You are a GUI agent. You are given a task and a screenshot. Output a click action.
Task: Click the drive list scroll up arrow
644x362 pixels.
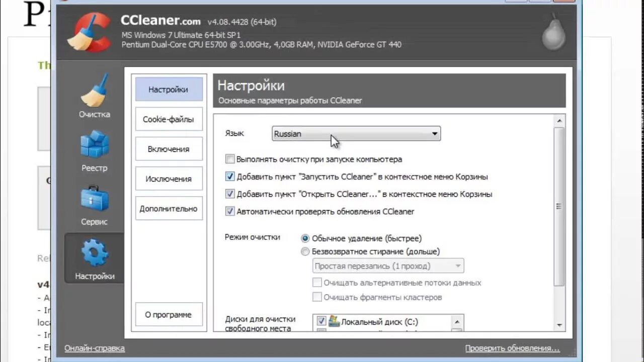pyautogui.click(x=457, y=322)
